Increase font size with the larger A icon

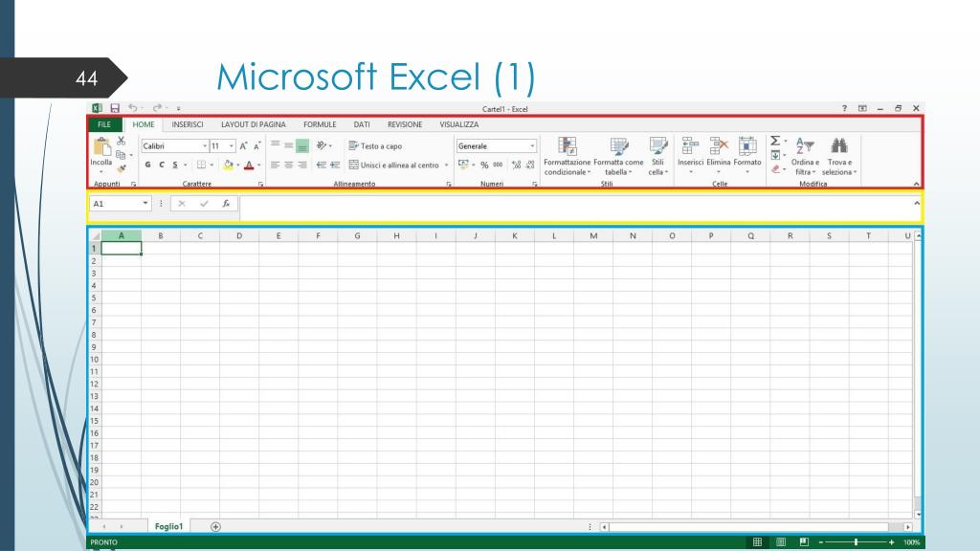click(x=244, y=145)
